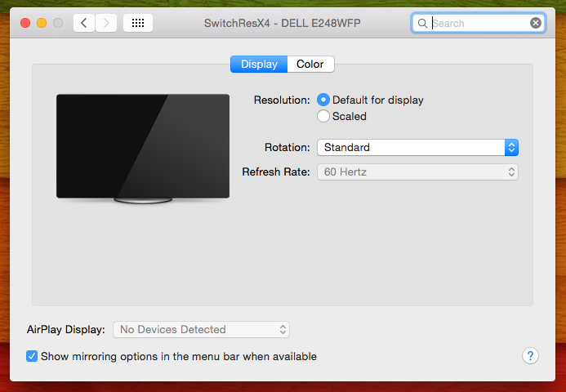Viewport: 566px width, 392px height.
Task: Click the magnifying glass search icon
Action: [x=422, y=24]
